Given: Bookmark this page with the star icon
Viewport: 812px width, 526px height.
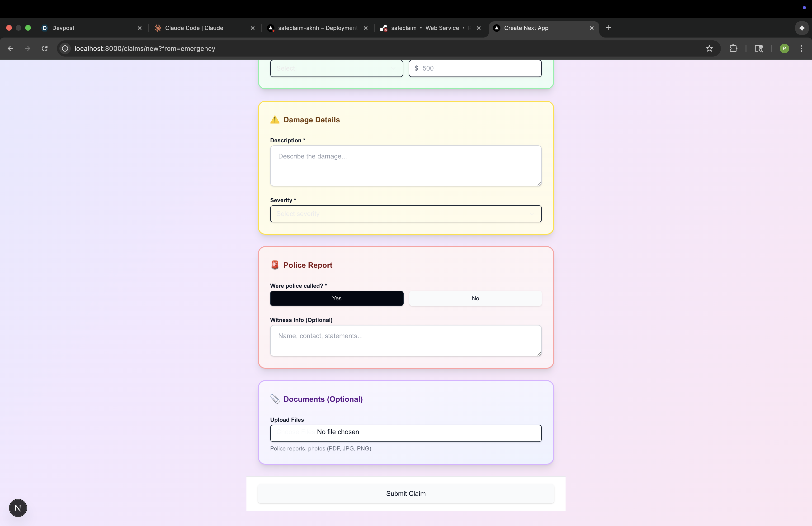Looking at the screenshot, I should [x=709, y=48].
